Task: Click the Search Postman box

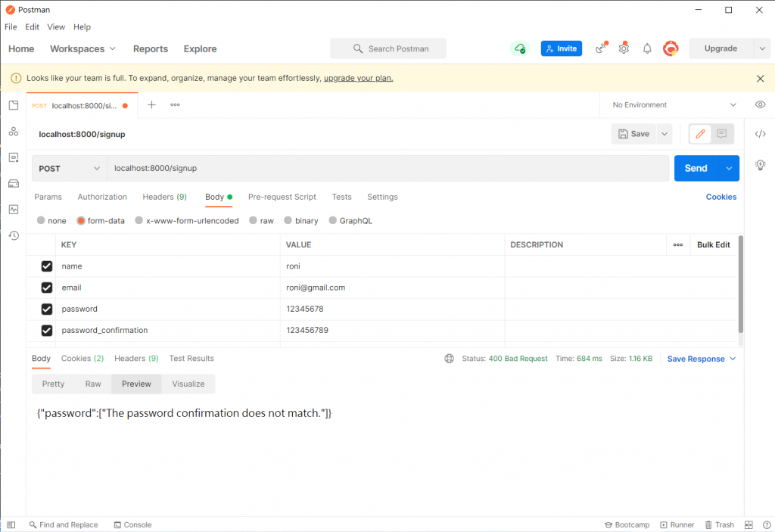Action: pos(388,48)
